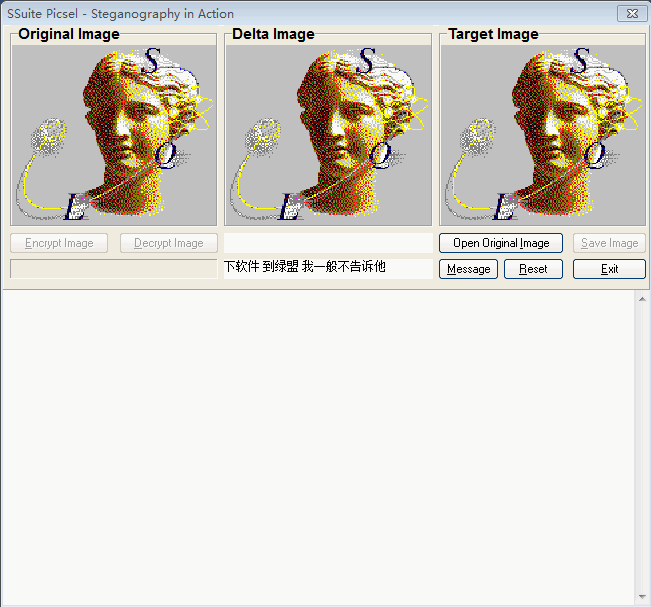This screenshot has width=651, height=607.
Task: Click the Decrypt Image button
Action: (169, 243)
